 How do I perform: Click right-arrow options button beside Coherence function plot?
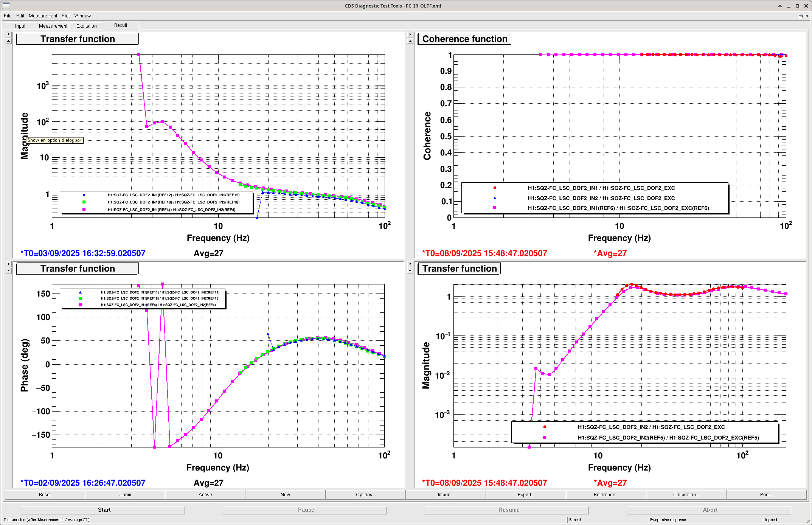410,34
